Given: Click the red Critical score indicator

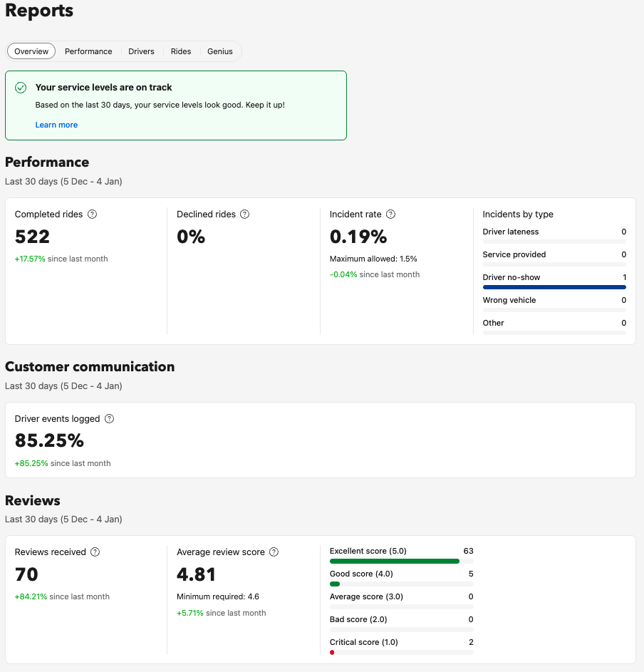Looking at the screenshot, I should pos(332,652).
